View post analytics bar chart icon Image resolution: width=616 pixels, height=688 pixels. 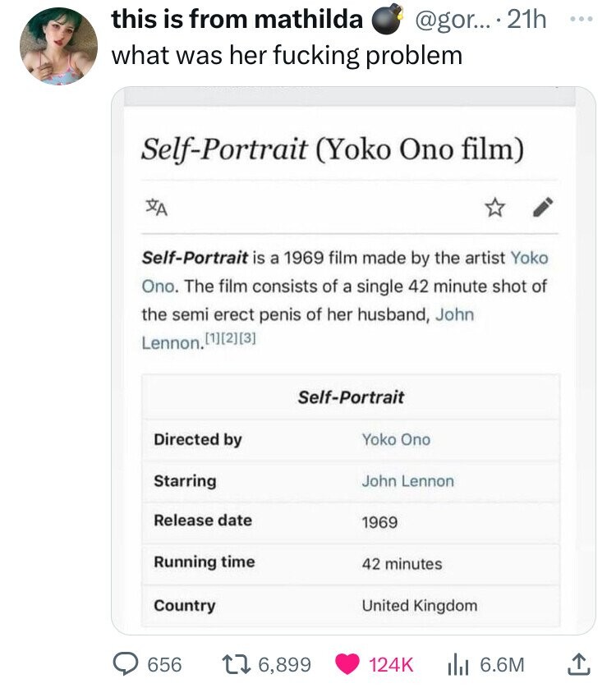[x=458, y=664]
